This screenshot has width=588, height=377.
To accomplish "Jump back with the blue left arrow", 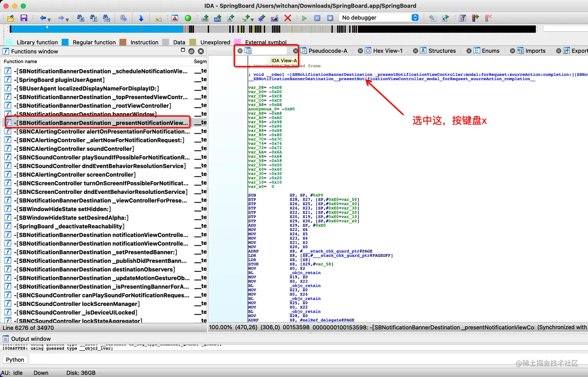I will pos(42,18).
